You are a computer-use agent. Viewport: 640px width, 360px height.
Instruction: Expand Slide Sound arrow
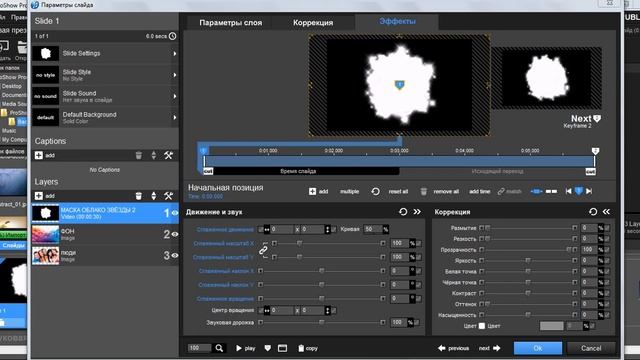coord(175,96)
